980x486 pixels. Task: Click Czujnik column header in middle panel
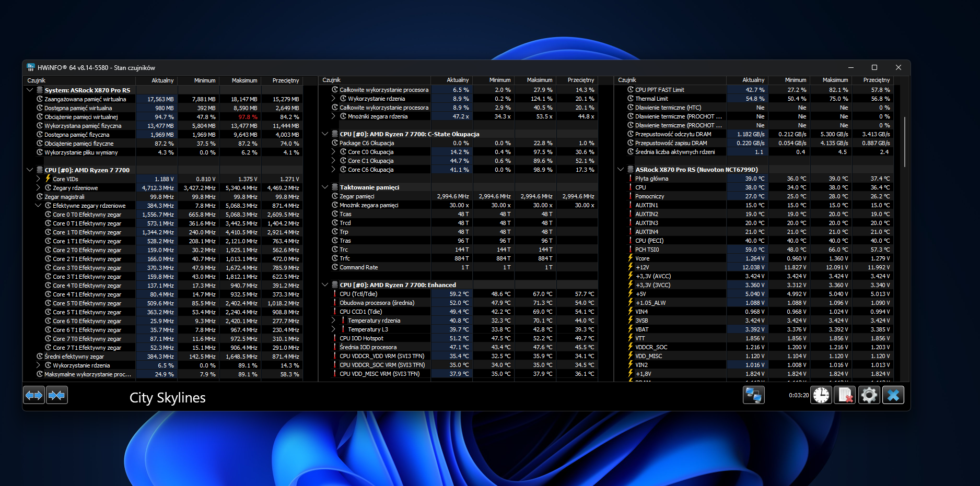(x=375, y=80)
